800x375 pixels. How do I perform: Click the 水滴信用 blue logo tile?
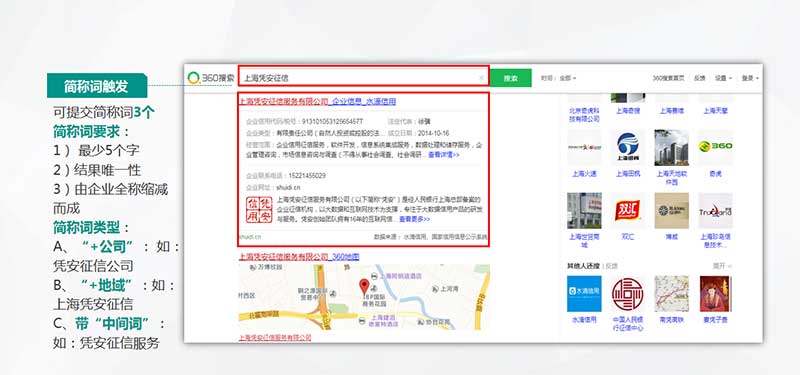[x=584, y=294]
